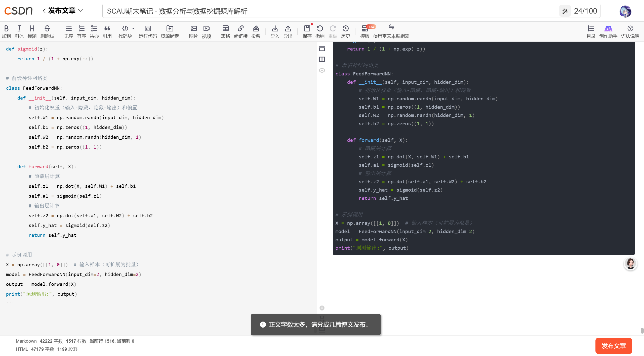Click "return self.y_hat" line in the editor
This screenshot has height=356, width=644.
52,235
